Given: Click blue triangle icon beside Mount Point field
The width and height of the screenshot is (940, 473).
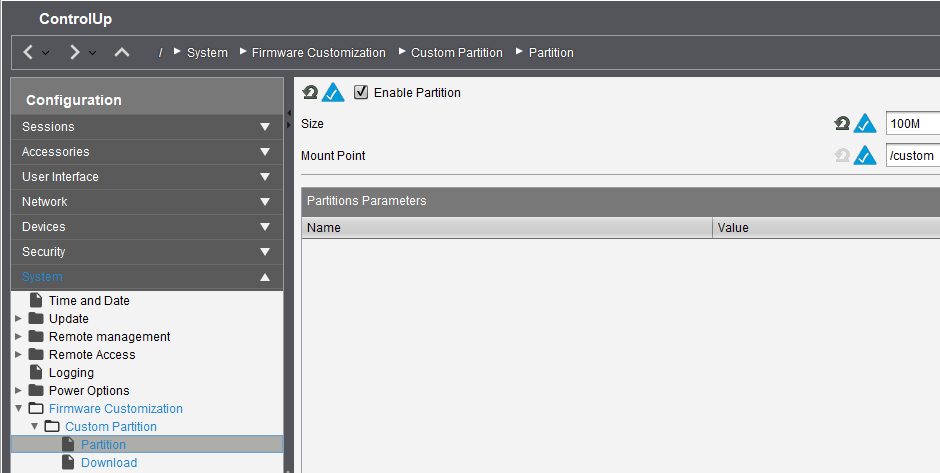Looking at the screenshot, I should point(865,156).
